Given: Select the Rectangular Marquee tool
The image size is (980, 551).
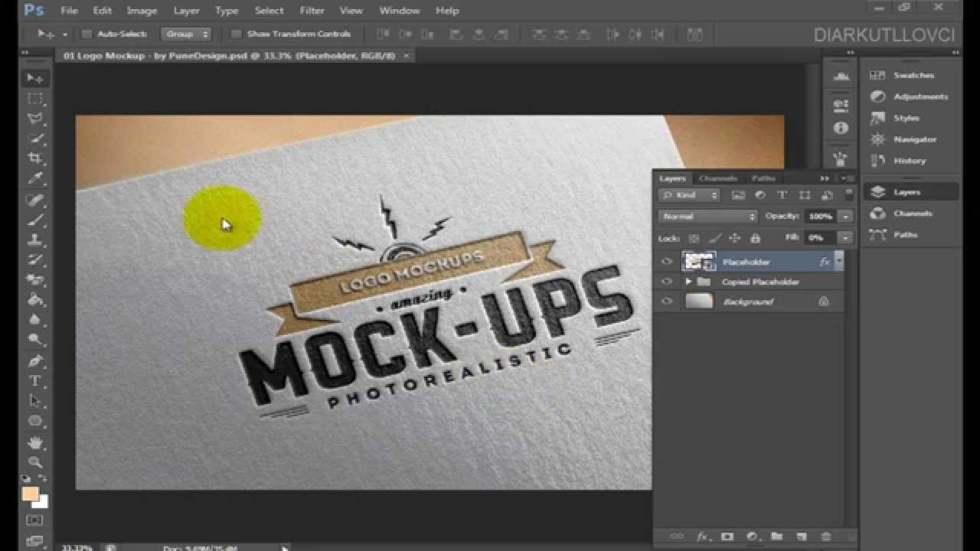Looking at the screenshot, I should (35, 99).
